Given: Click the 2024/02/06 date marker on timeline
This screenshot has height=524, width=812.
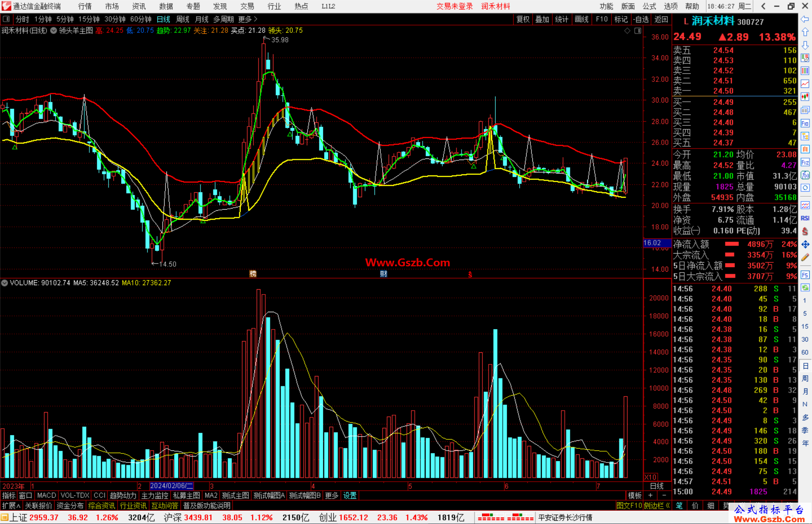Looking at the screenshot, I should coord(171,486).
